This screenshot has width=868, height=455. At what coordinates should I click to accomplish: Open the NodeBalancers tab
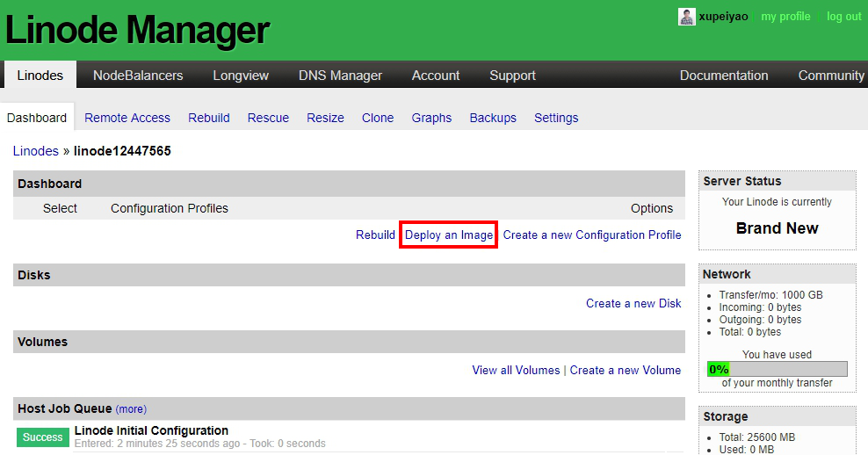click(x=138, y=76)
